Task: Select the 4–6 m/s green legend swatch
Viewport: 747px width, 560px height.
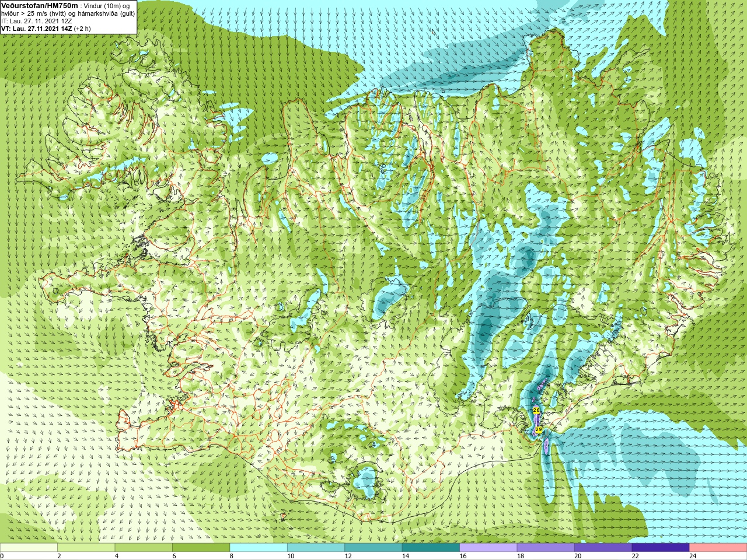Action: (x=144, y=547)
